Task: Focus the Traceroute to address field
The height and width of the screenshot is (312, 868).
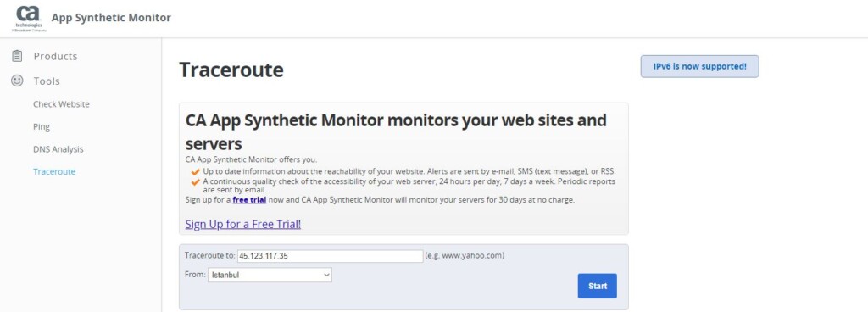Action: pos(331,256)
